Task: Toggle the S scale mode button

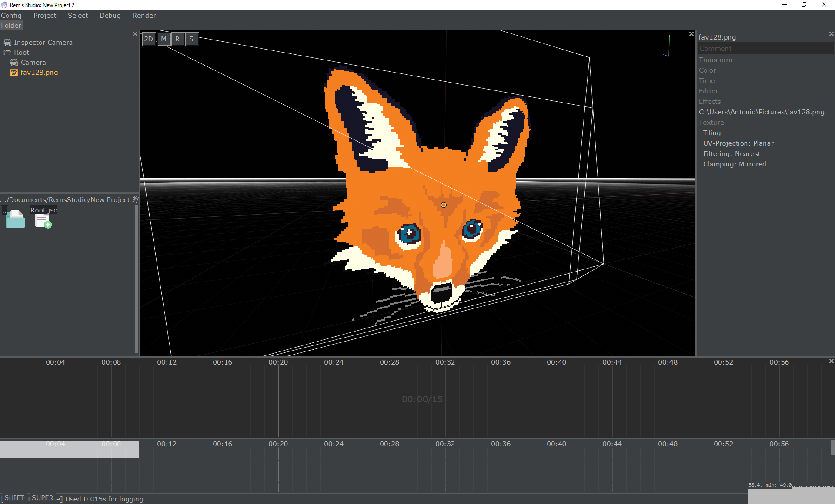Action: (x=191, y=39)
